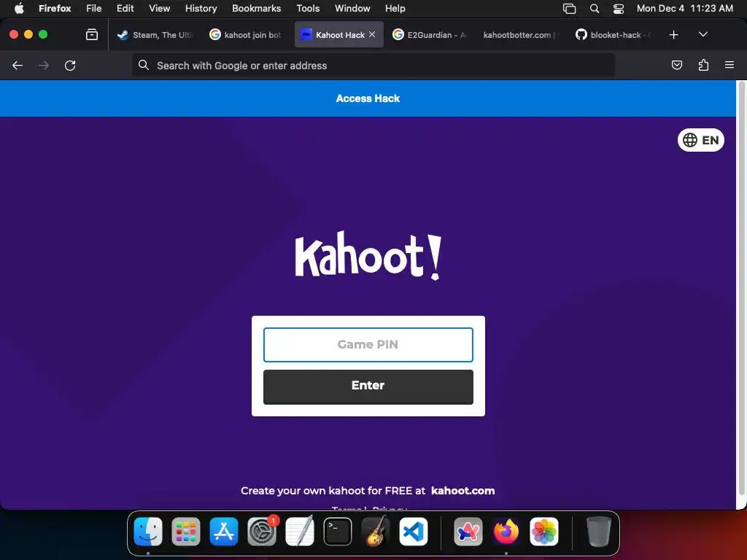
Task: Focus the address bar search field
Action: tap(373, 65)
